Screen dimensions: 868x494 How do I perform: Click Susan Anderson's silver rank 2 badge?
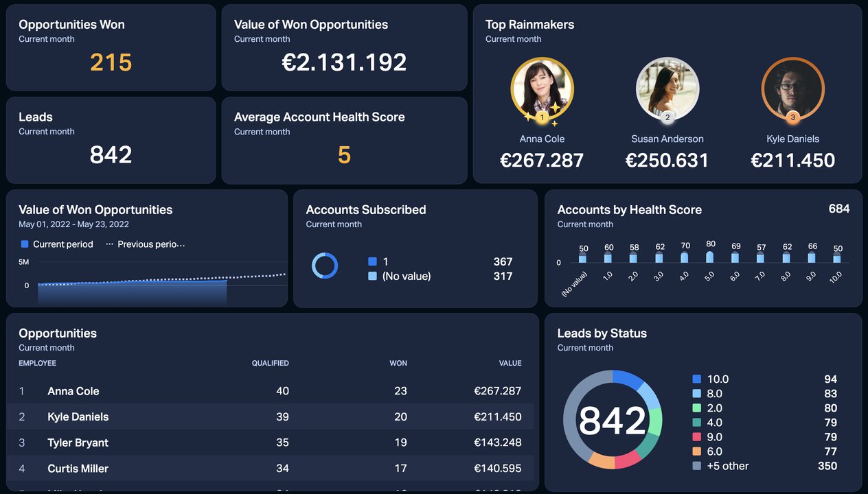pyautogui.click(x=667, y=117)
